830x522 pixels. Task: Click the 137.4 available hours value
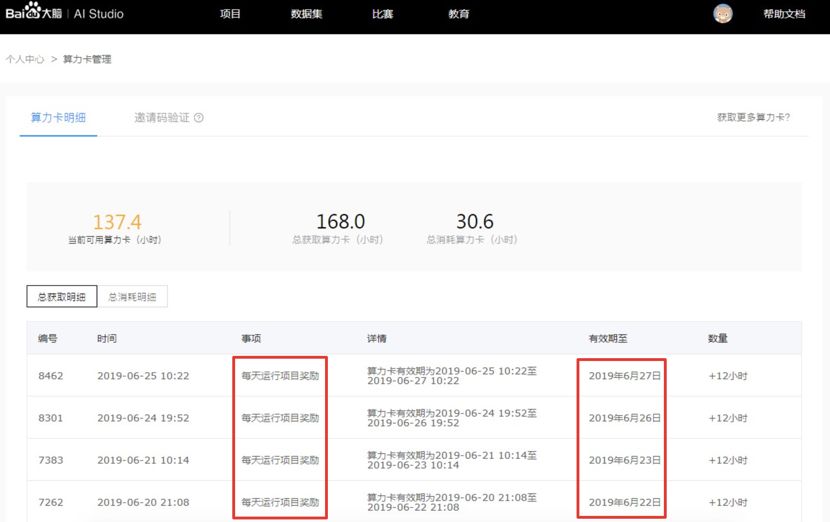(117, 222)
